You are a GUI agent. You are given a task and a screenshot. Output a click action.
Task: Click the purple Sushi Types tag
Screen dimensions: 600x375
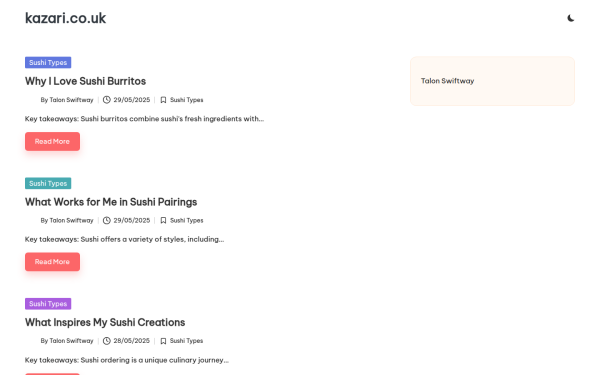tap(48, 304)
